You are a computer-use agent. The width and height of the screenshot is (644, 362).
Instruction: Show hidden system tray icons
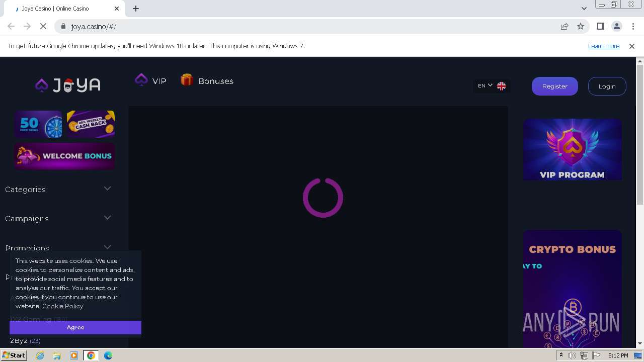click(x=561, y=355)
